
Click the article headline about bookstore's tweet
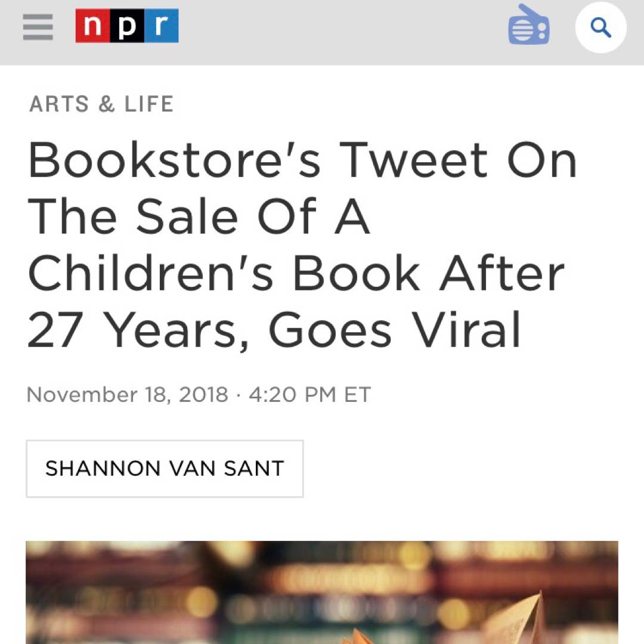(x=298, y=244)
